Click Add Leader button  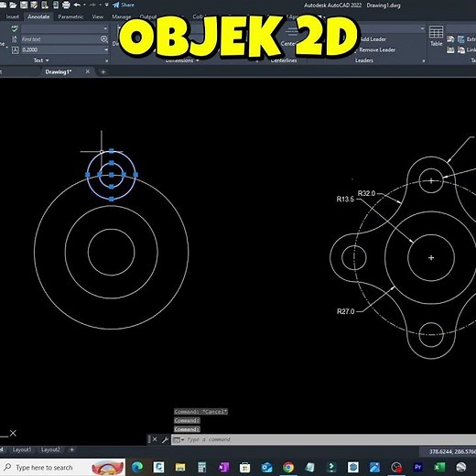pyautogui.click(x=373, y=39)
